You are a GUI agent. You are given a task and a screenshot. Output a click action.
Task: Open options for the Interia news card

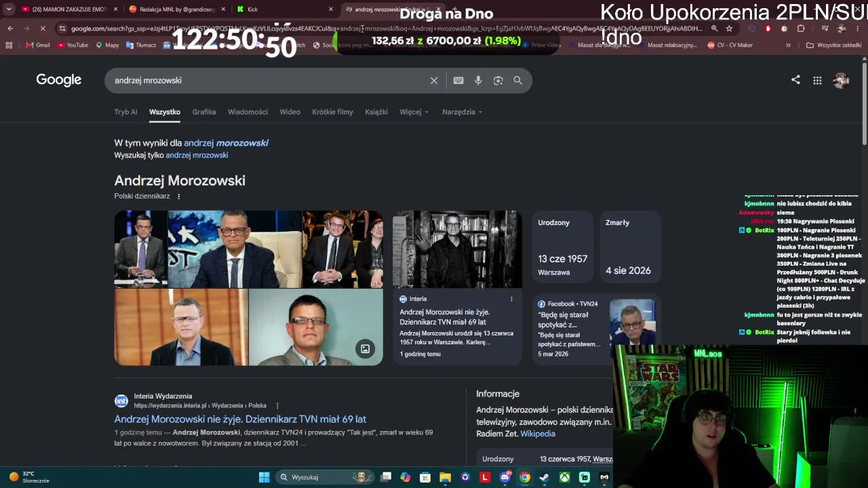point(511,299)
